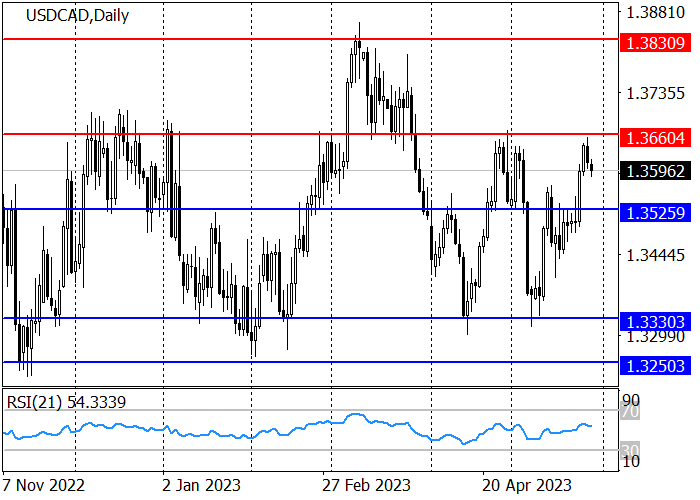The width and height of the screenshot is (700, 500).
Task: Click the RSI(21) 54.3339 indicator label
Action: pos(66,403)
